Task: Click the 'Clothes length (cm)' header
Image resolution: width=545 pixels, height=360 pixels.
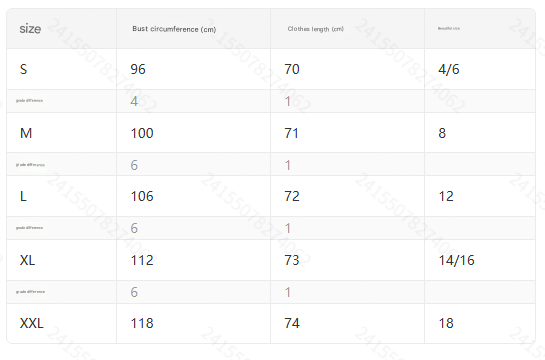Action: pyautogui.click(x=316, y=29)
